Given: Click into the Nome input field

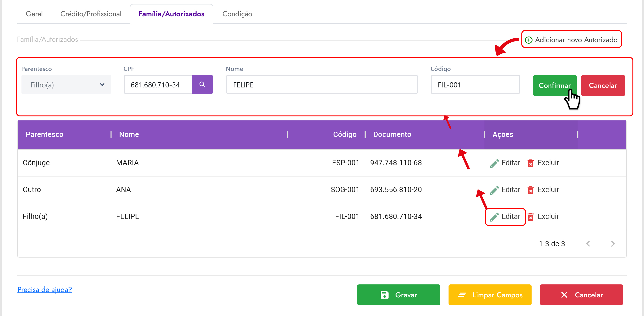Looking at the screenshot, I should click(322, 85).
